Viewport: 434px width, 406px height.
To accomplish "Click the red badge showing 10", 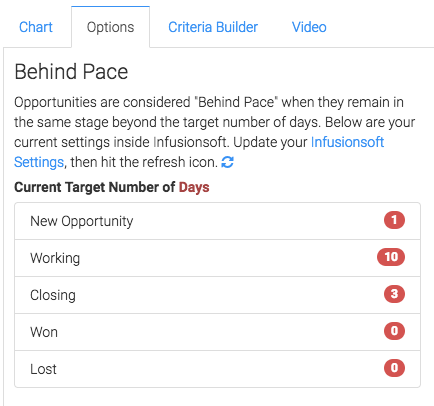I will pyautogui.click(x=391, y=257).
